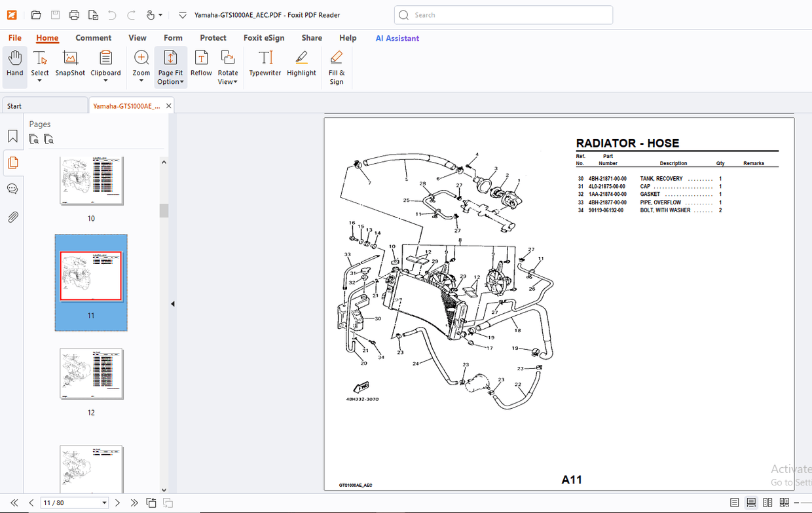The image size is (812, 513).
Task: Enable continuous facing page layout
Action: tap(783, 502)
